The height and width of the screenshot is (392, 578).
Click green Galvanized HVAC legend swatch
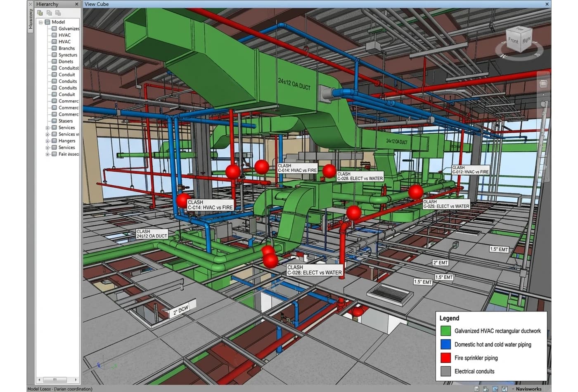click(x=445, y=331)
